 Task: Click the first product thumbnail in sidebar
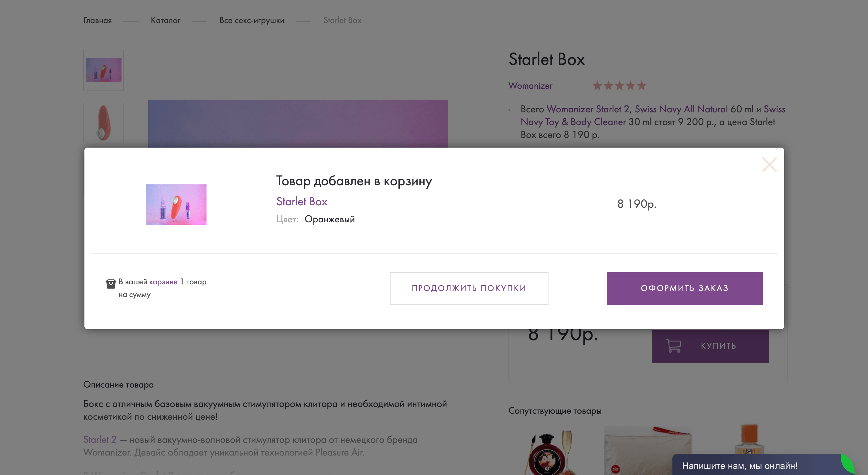(x=104, y=70)
